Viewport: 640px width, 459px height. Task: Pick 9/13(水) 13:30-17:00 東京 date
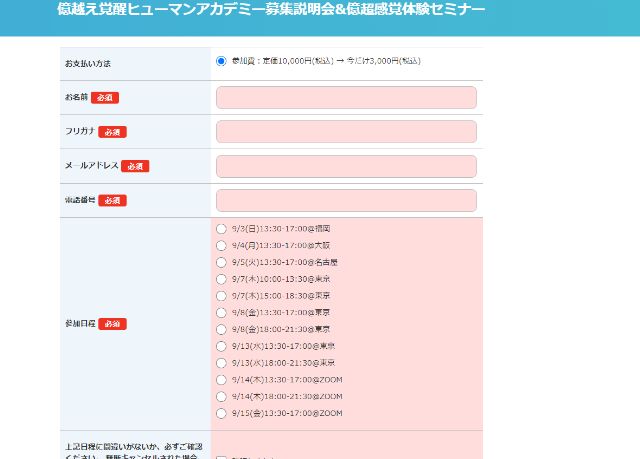coord(221,346)
